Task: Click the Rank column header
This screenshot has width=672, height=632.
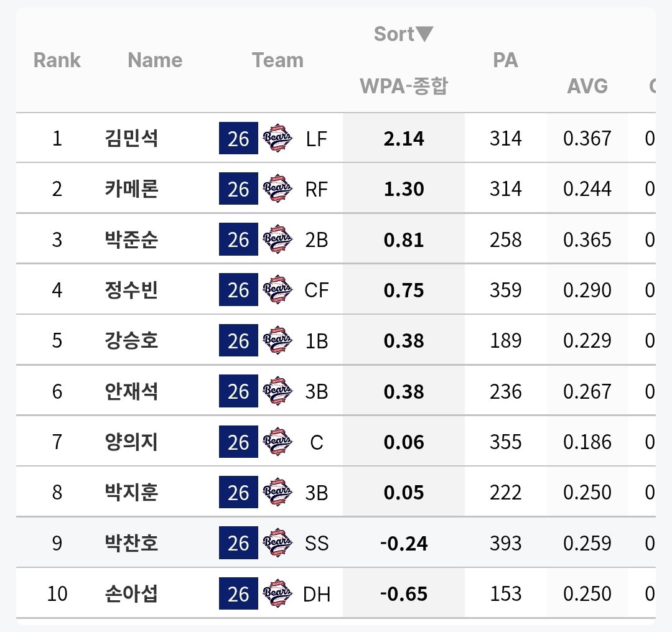Action: pyautogui.click(x=57, y=60)
